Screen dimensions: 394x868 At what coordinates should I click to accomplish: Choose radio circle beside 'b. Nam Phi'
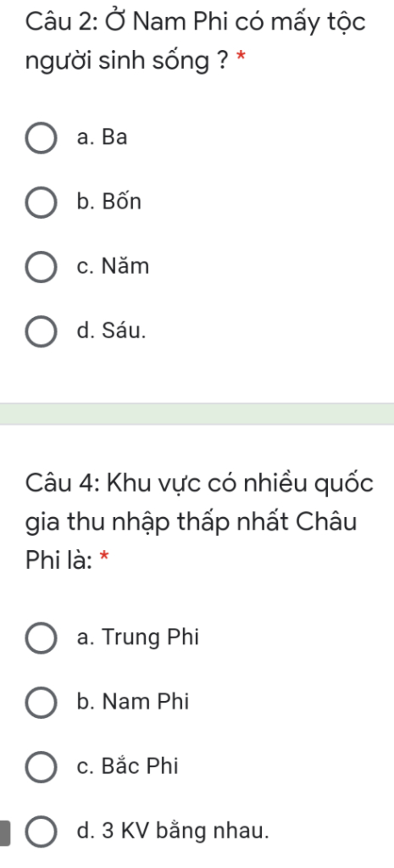click(x=41, y=702)
